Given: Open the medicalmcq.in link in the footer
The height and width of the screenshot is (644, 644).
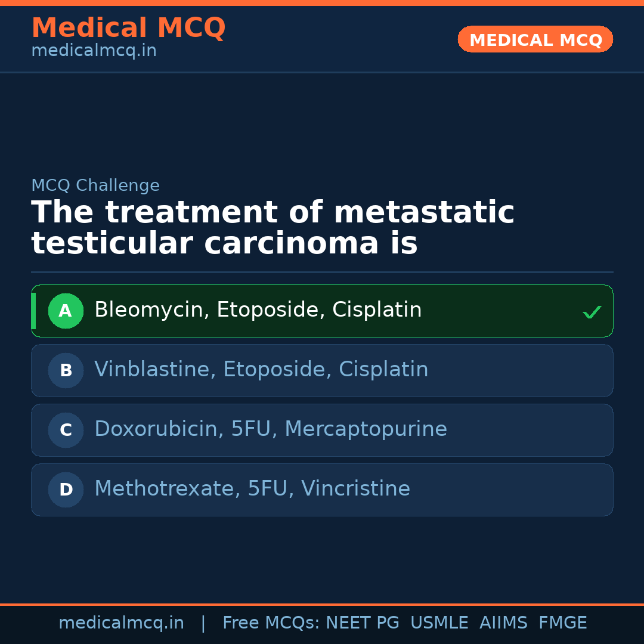Looking at the screenshot, I should click(121, 623).
